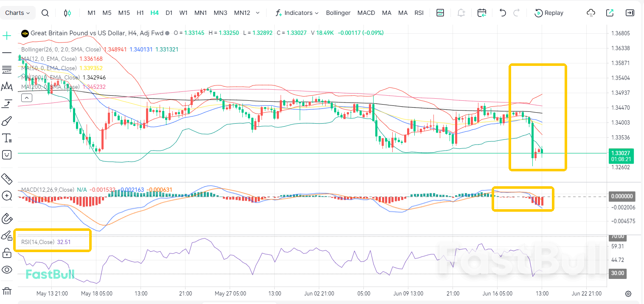The width and height of the screenshot is (644, 304).
Task: Open the emoji sticker tool
Action: (7, 155)
